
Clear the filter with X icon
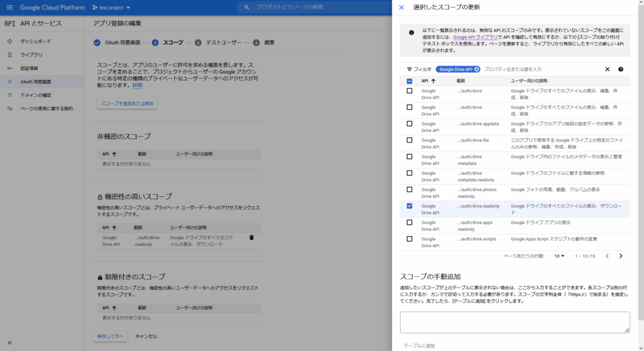tap(607, 69)
